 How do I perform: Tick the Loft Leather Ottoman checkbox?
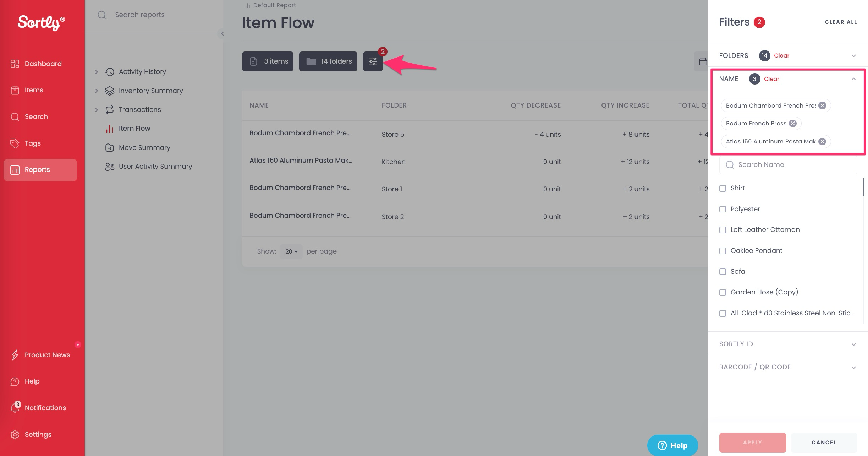tap(723, 230)
